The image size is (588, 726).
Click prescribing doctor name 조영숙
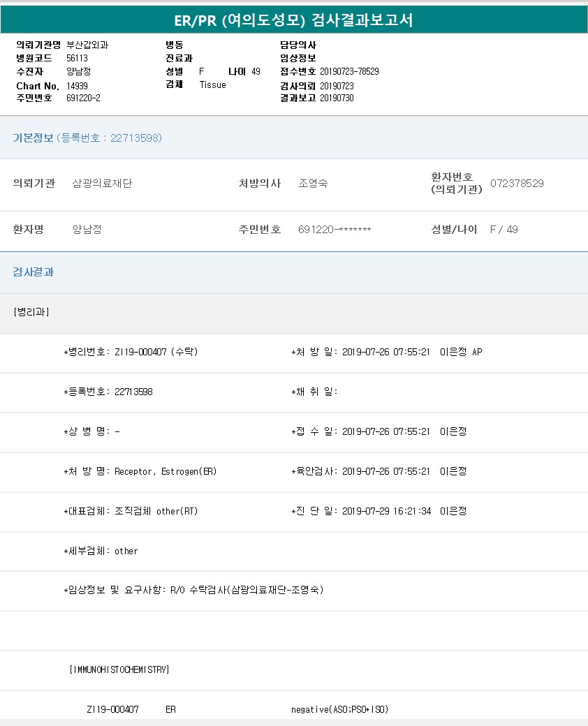[313, 184]
